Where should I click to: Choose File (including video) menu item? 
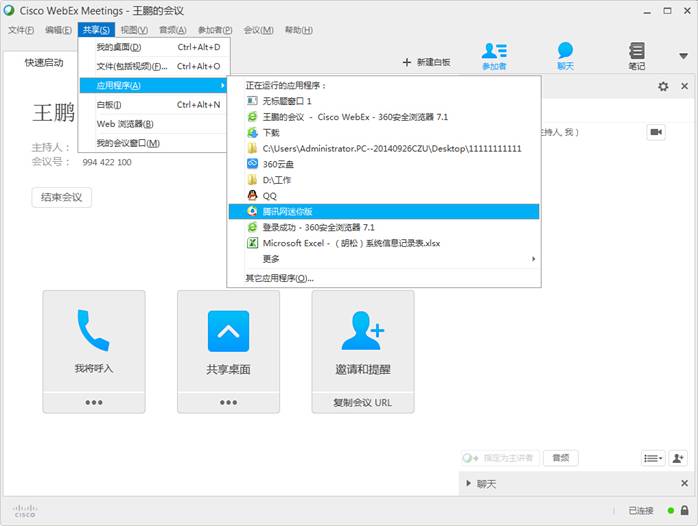[154, 66]
